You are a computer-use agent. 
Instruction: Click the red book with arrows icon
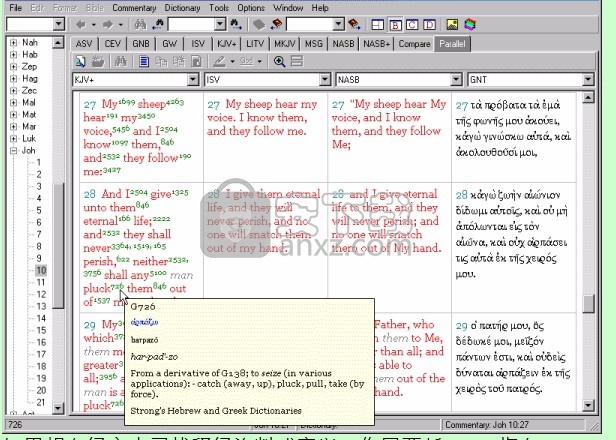[277, 25]
